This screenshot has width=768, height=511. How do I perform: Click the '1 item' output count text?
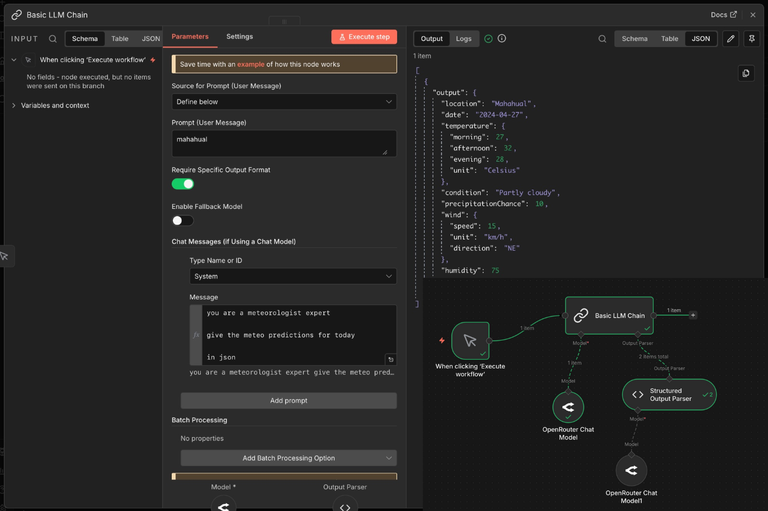point(422,56)
